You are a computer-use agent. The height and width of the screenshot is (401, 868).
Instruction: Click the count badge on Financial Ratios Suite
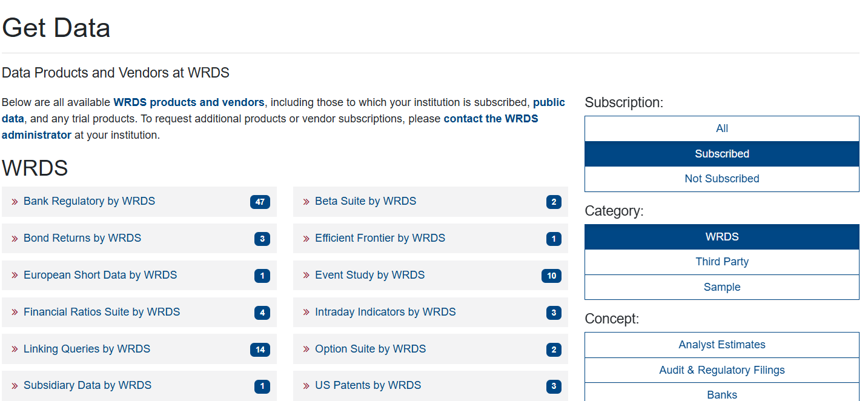(x=262, y=313)
